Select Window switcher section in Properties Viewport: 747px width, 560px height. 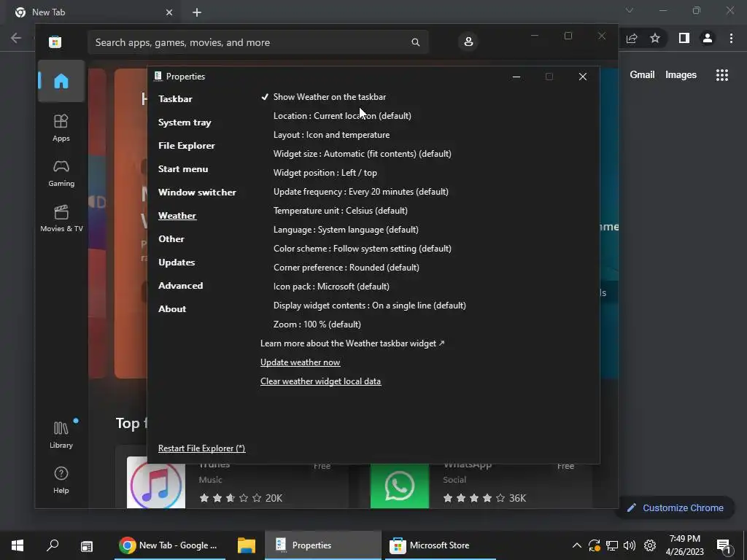click(197, 192)
